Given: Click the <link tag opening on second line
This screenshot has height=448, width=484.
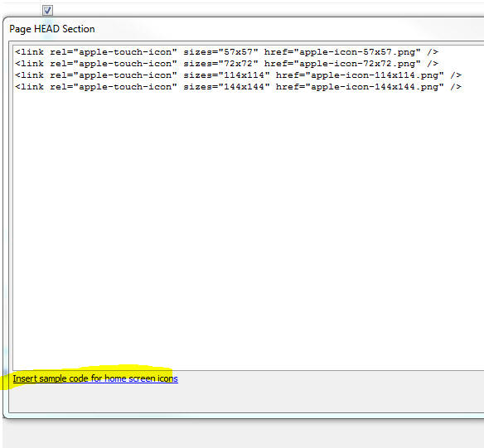Looking at the screenshot, I should point(30,64).
